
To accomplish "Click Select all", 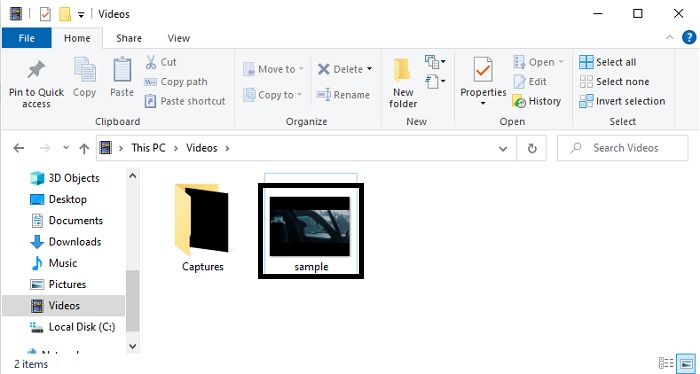I will 608,62.
